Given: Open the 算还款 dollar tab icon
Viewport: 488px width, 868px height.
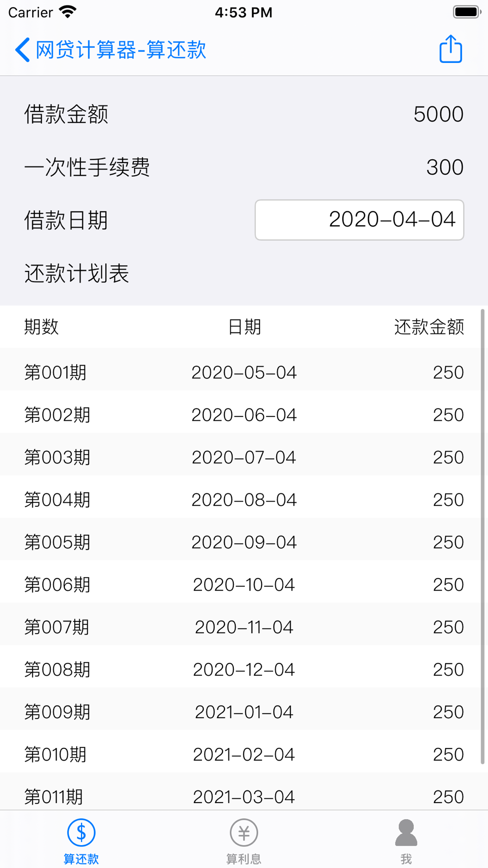Looking at the screenshot, I should coord(81,832).
